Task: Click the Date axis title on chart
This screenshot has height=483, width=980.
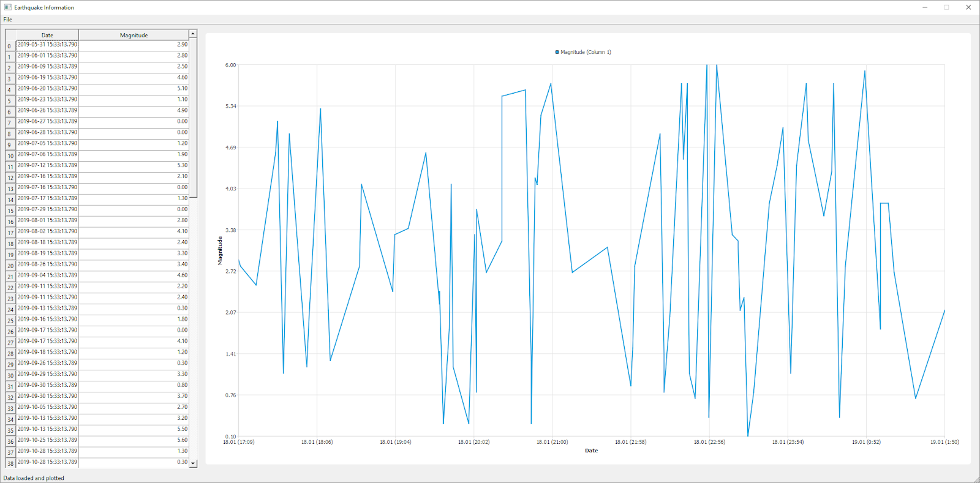Action: tap(591, 451)
